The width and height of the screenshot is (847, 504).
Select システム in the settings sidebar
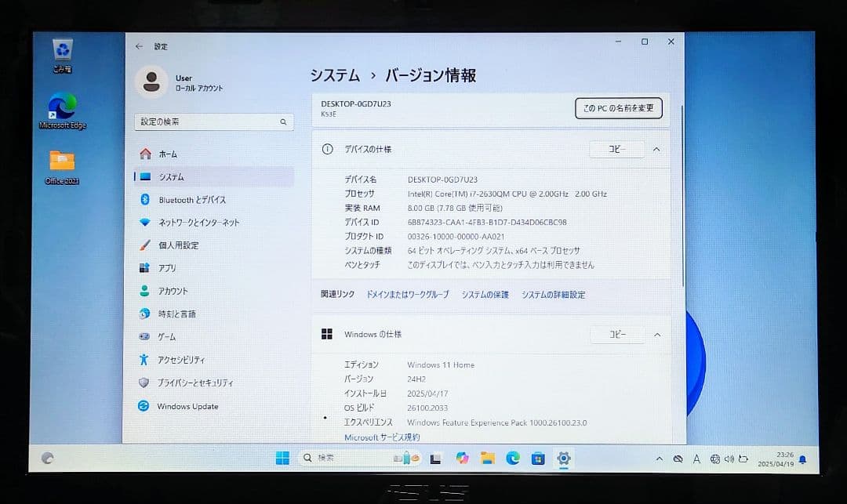point(214,177)
